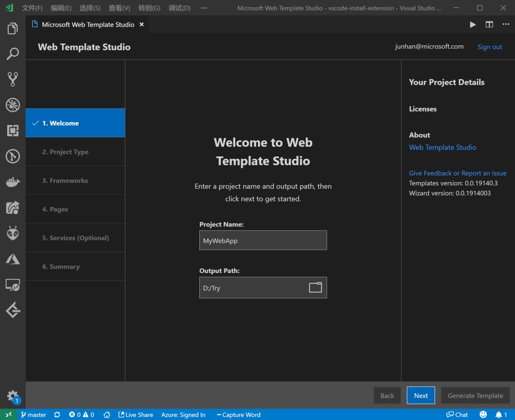Open the GitLens icon in activity bar
The height and width of the screenshot is (420, 515).
12,310
